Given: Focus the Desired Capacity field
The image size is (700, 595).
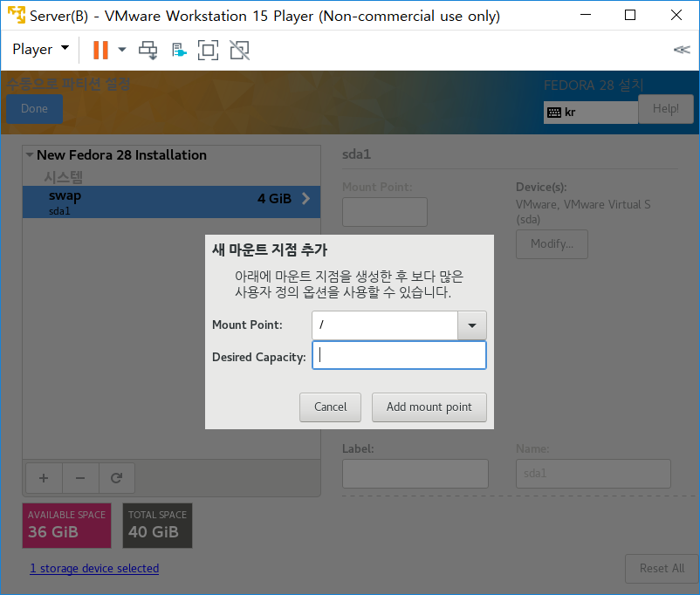Looking at the screenshot, I should click(399, 355).
